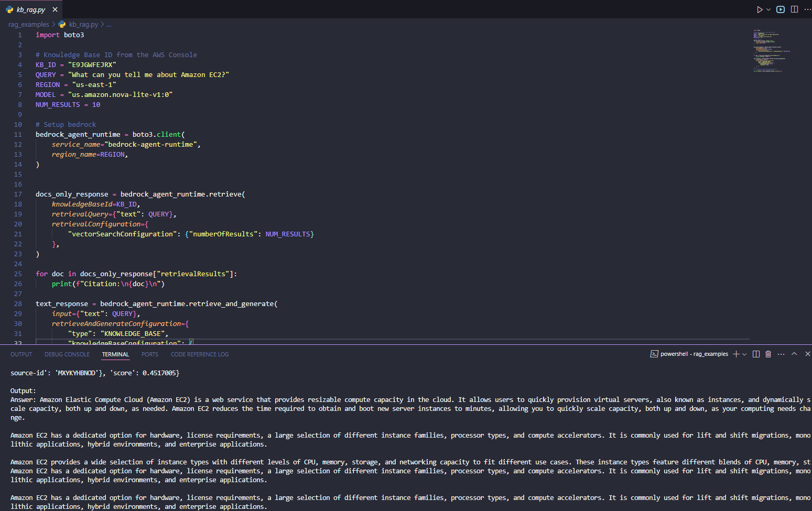Click the 'import boto3' statement

[60, 35]
